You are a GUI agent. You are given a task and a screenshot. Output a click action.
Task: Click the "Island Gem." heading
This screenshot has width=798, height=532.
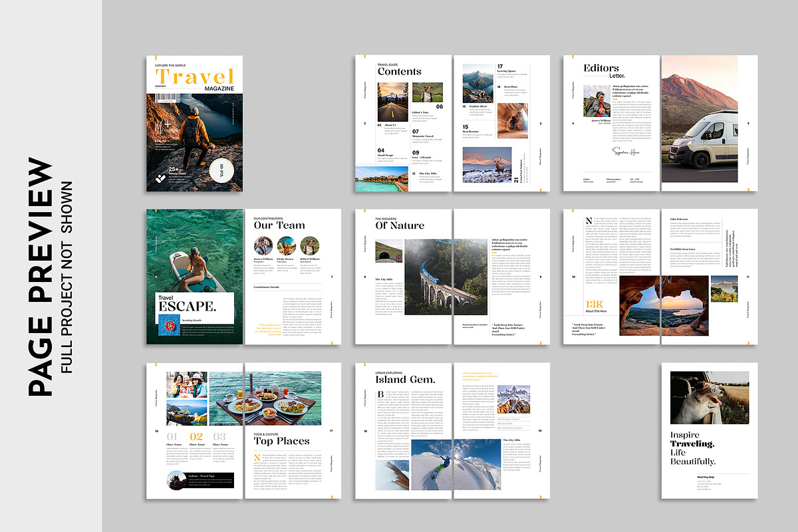[x=406, y=380]
